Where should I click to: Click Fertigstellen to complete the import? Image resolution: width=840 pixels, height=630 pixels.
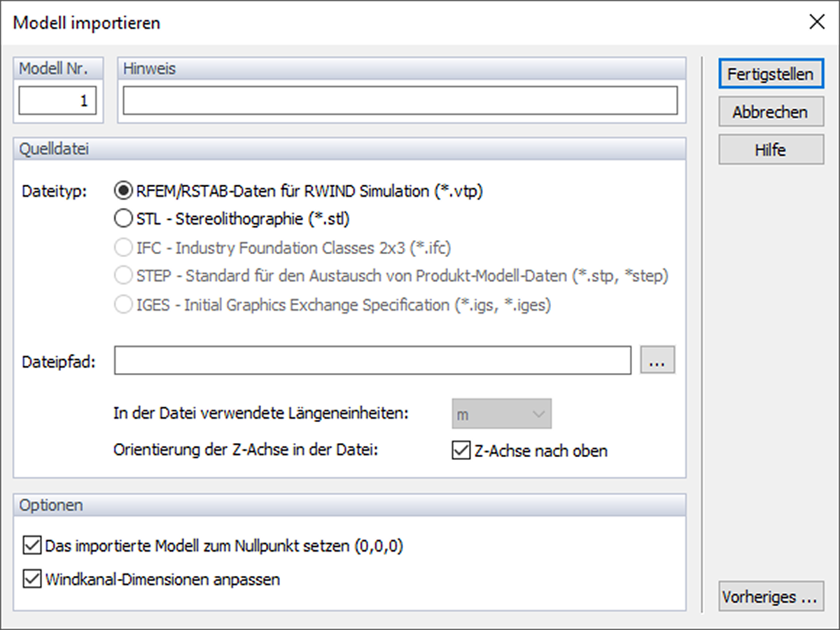(771, 73)
